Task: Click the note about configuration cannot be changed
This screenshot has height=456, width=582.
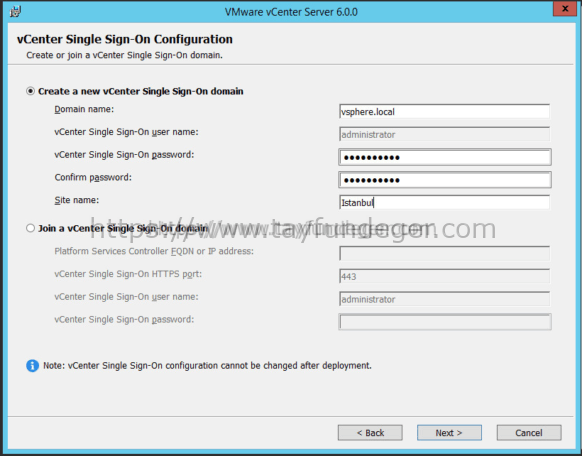Action: point(207,366)
